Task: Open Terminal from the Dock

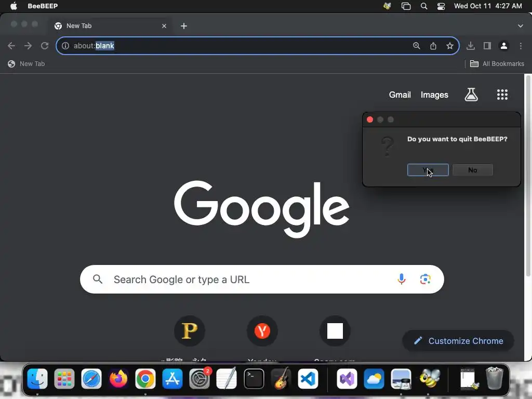Action: pos(254,379)
